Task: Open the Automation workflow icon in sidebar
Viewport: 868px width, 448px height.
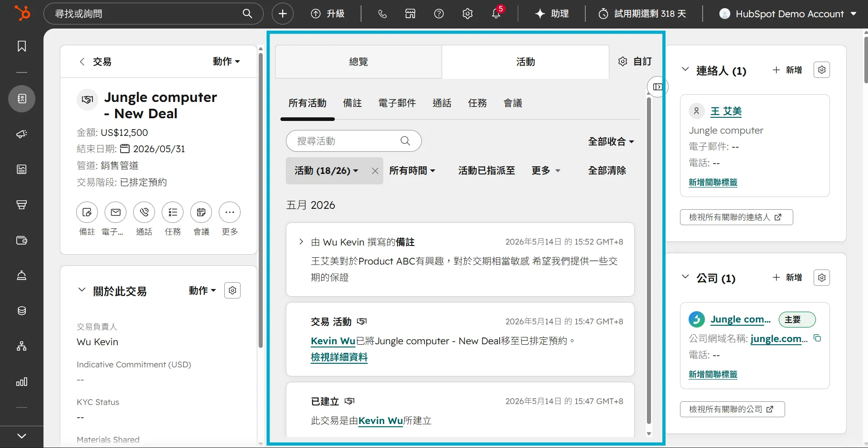Action: pyautogui.click(x=22, y=346)
